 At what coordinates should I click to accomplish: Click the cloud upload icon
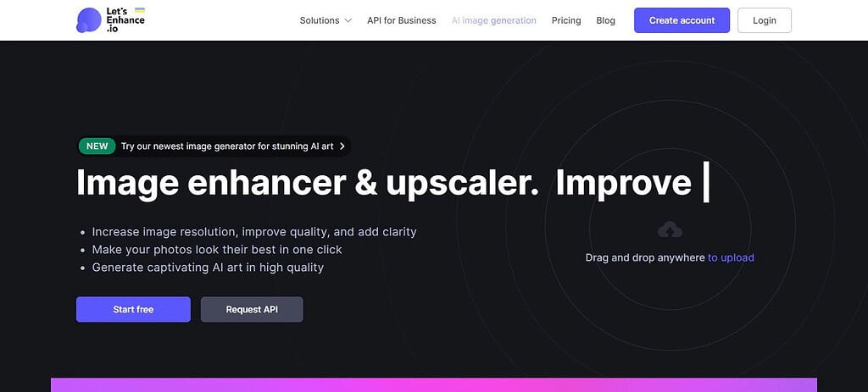pyautogui.click(x=670, y=229)
